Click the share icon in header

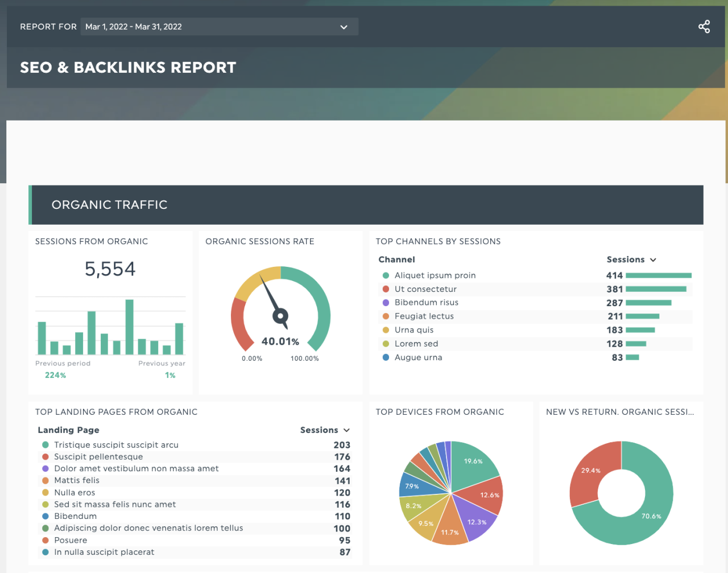[704, 27]
